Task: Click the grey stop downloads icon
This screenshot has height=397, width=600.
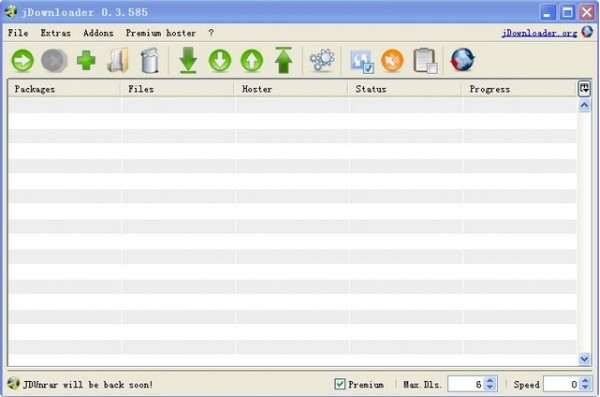Action: pyautogui.click(x=54, y=60)
